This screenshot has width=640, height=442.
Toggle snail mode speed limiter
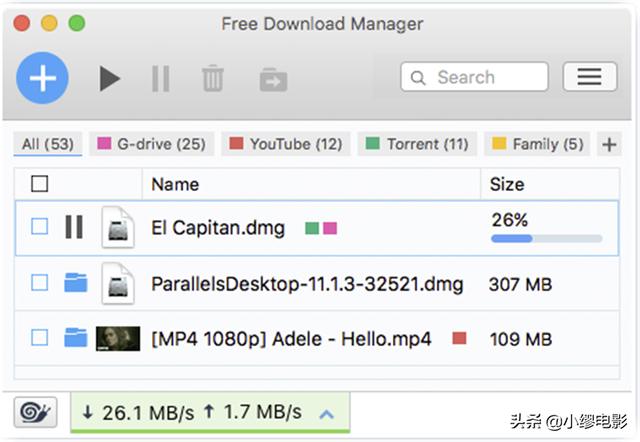point(35,412)
